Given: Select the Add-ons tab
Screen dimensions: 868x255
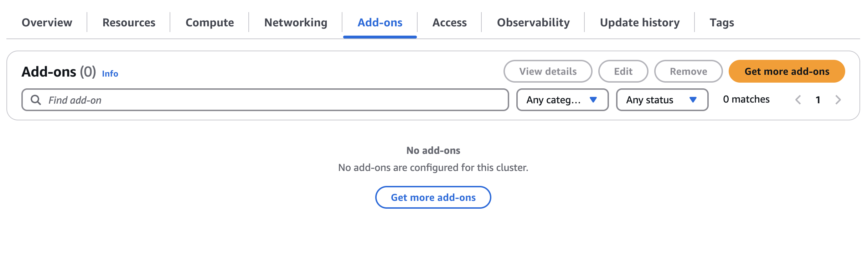Looking at the screenshot, I should 380,23.
